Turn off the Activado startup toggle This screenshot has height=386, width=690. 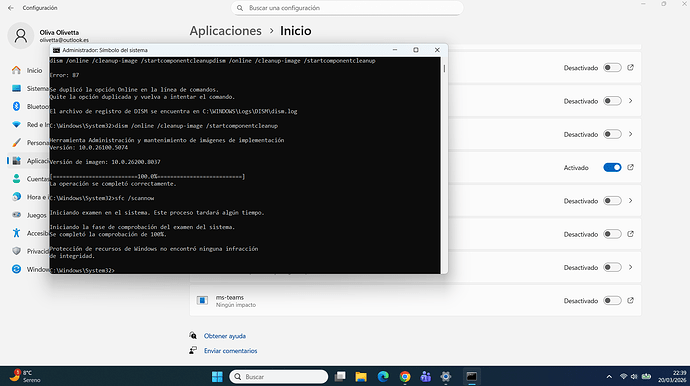point(612,167)
